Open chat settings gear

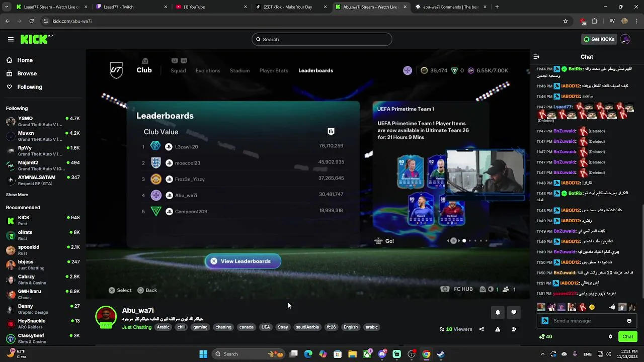610,336
